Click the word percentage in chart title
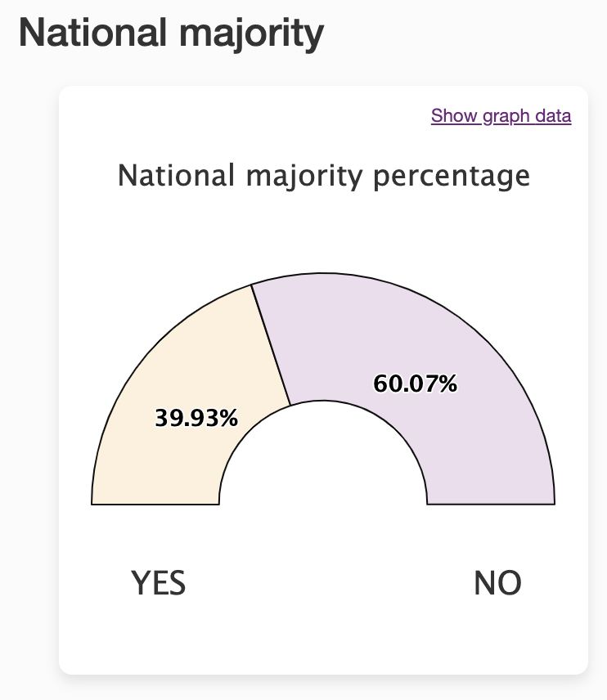This screenshot has width=607, height=700. click(x=452, y=177)
